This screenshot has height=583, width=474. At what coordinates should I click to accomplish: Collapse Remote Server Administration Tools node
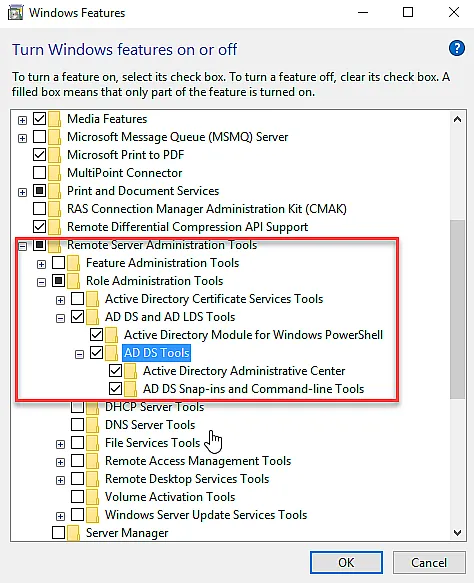click(22, 247)
